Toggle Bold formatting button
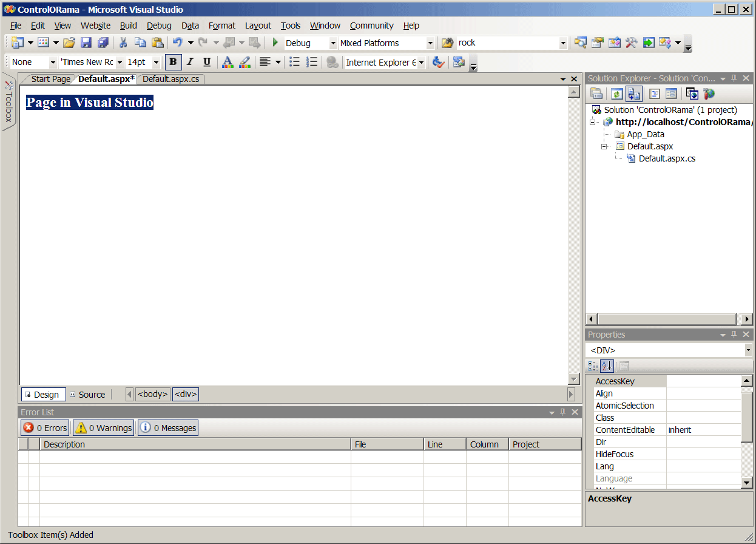The height and width of the screenshot is (544, 756). click(x=173, y=62)
